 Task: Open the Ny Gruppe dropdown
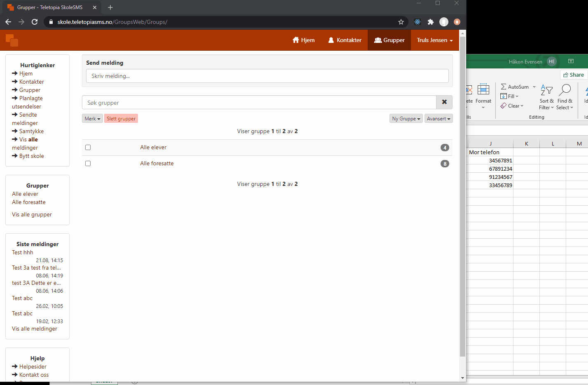tap(406, 118)
